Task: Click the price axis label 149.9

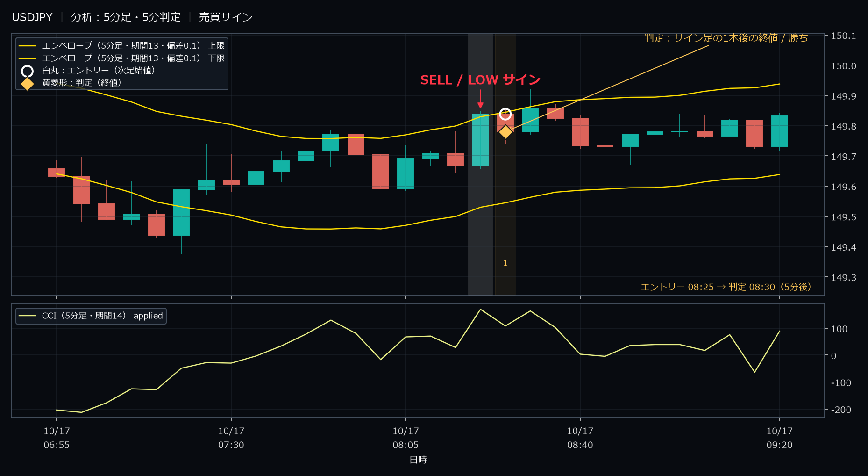Action: click(843, 96)
